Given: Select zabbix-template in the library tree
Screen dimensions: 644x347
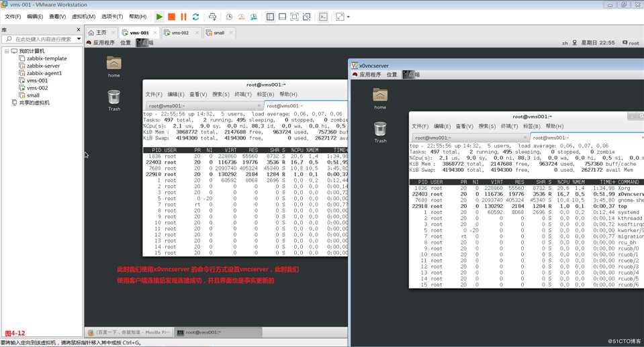Looking at the screenshot, I should [46, 58].
